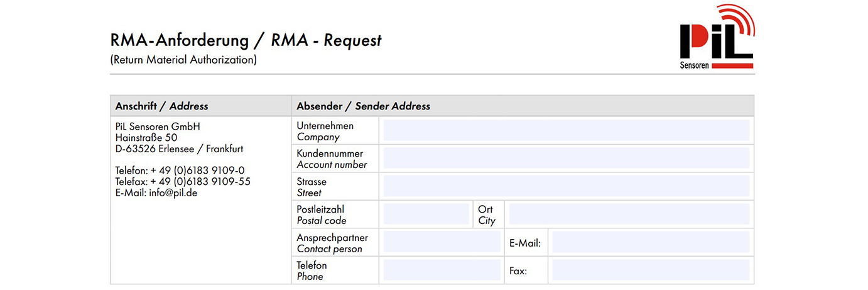Click the Postleitzahl / Postal code field
Screen dimensions: 868x290
coord(426,215)
